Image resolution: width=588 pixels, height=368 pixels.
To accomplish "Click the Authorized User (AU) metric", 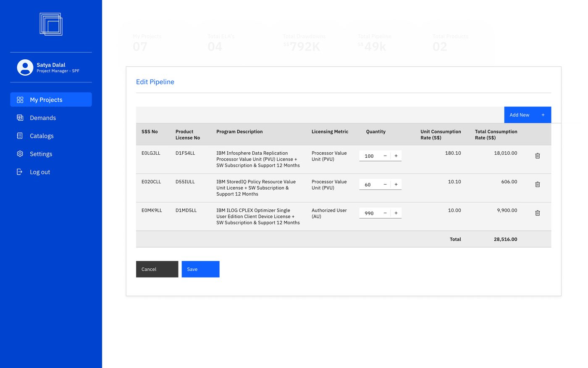I will point(329,213).
